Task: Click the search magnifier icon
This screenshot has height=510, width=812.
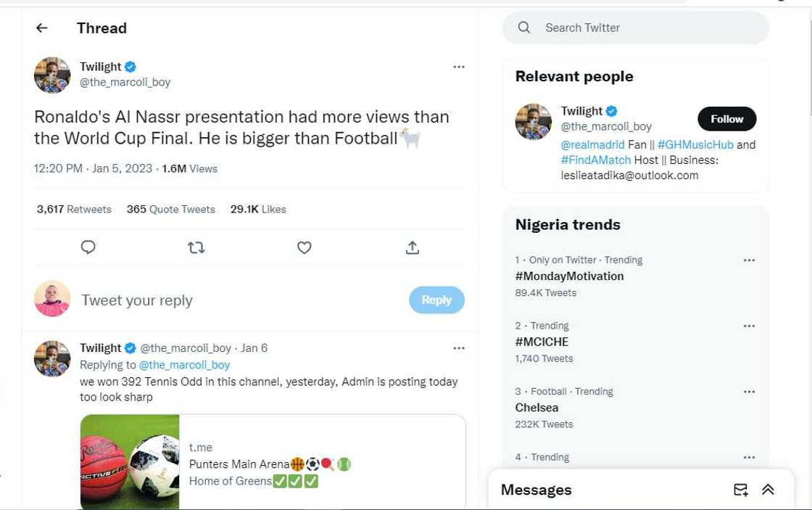Action: [x=524, y=28]
